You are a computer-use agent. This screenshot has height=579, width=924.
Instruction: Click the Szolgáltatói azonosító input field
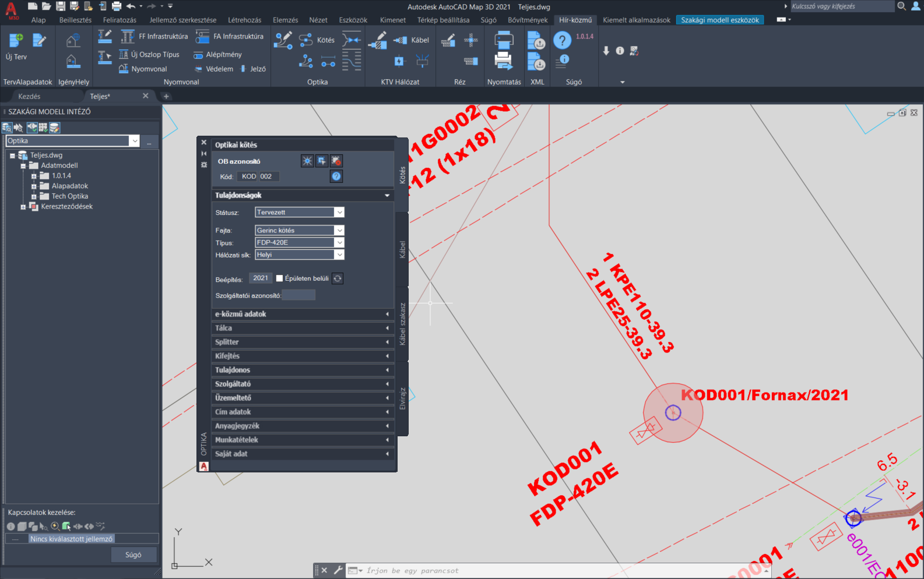(x=298, y=295)
